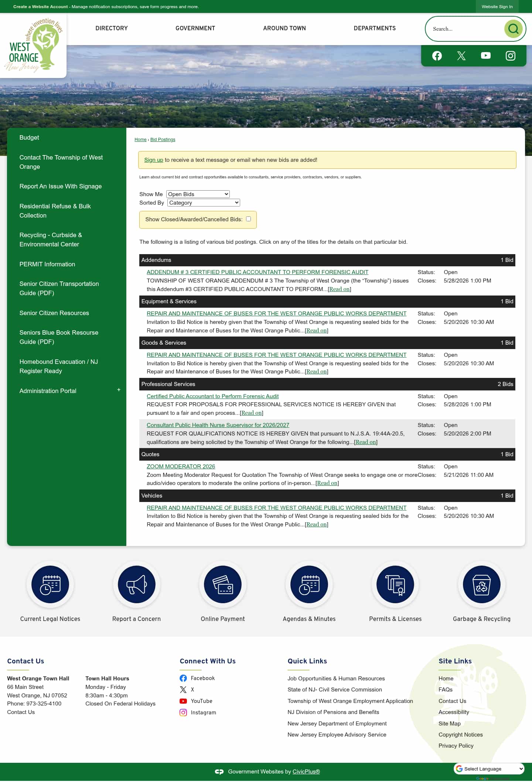
Task: Open State of NJ- Civil Service Commission
Action: tap(335, 690)
